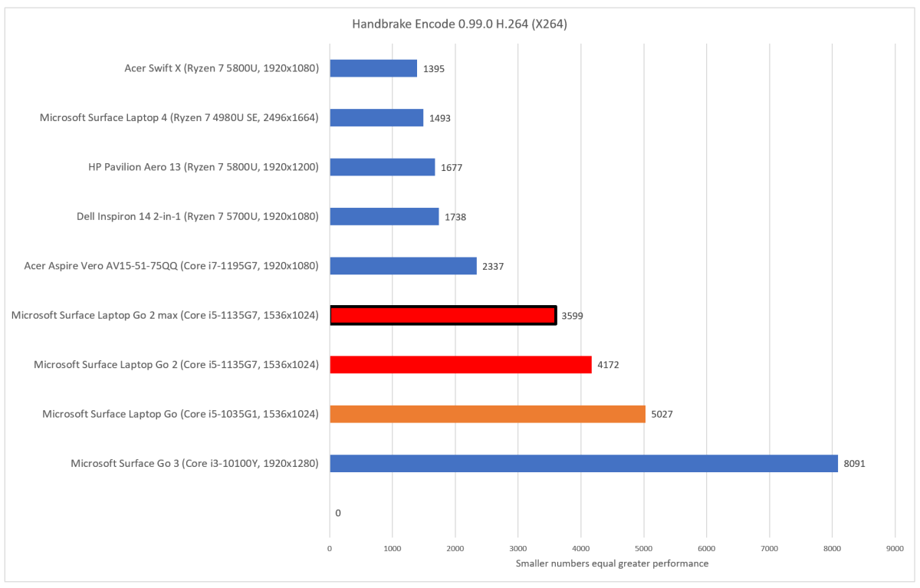Click the 7000 axis tick label
The width and height of the screenshot is (920, 588).
(x=769, y=548)
